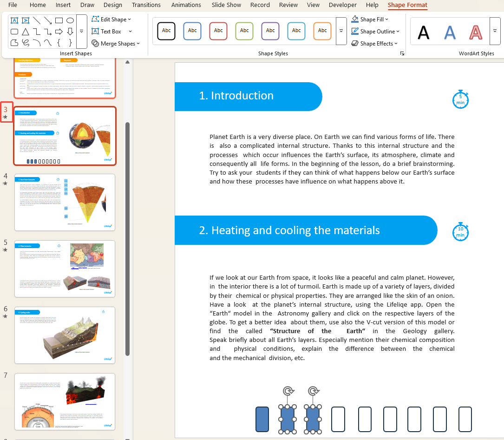
Task: Expand the Merge Shapes dropdown
Action: [116, 43]
